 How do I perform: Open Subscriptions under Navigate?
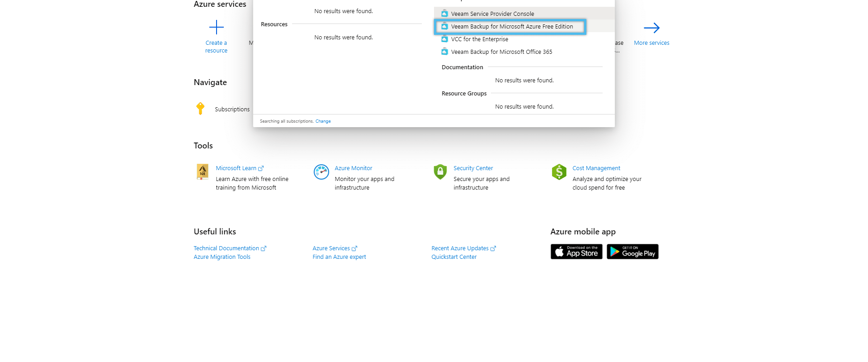(232, 109)
